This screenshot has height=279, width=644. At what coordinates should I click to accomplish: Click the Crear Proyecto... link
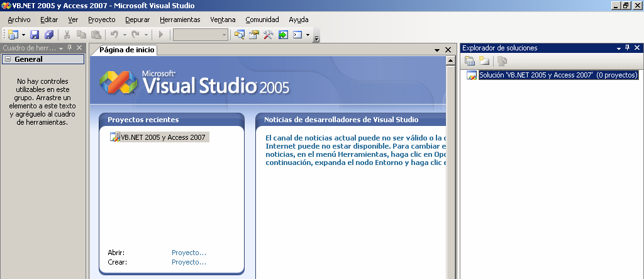189,262
